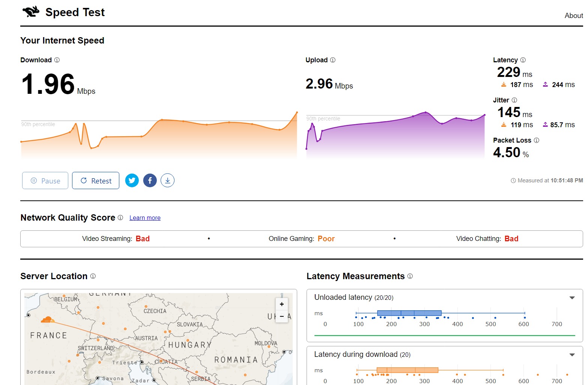The width and height of the screenshot is (588, 385).
Task: Click the blue unloaded latency box plot
Action: [409, 313]
